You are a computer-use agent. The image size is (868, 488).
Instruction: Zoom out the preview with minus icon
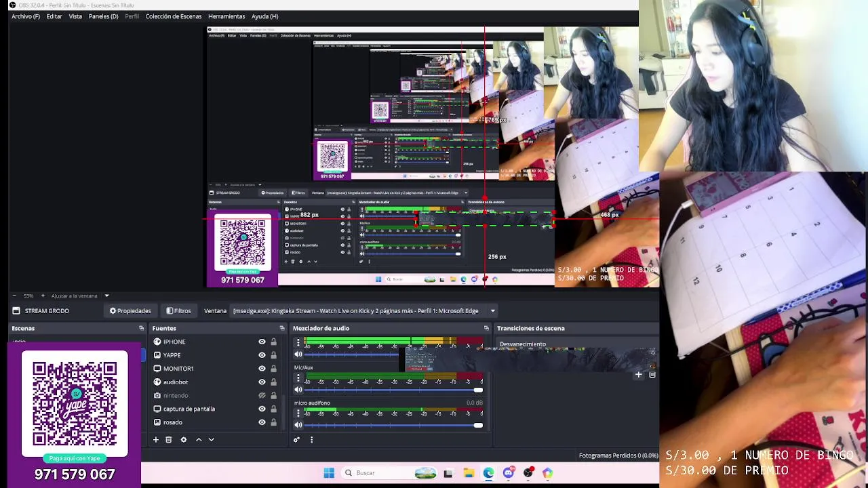13,296
